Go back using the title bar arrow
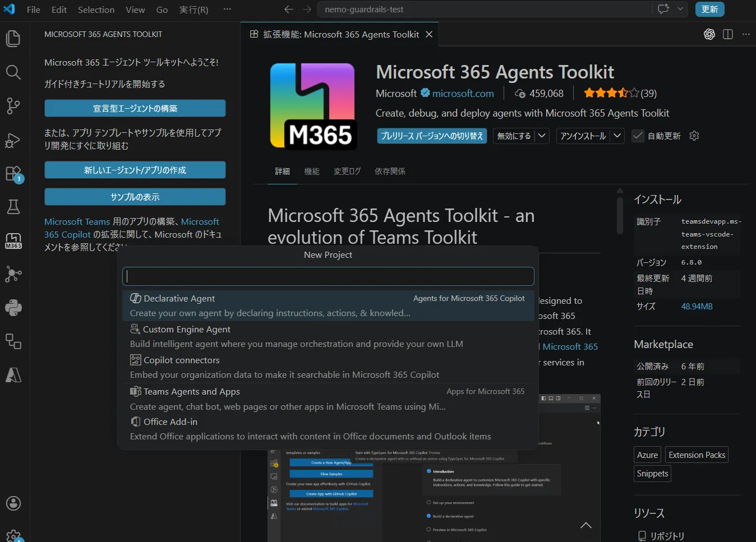Image resolution: width=756 pixels, height=542 pixels. 288,10
